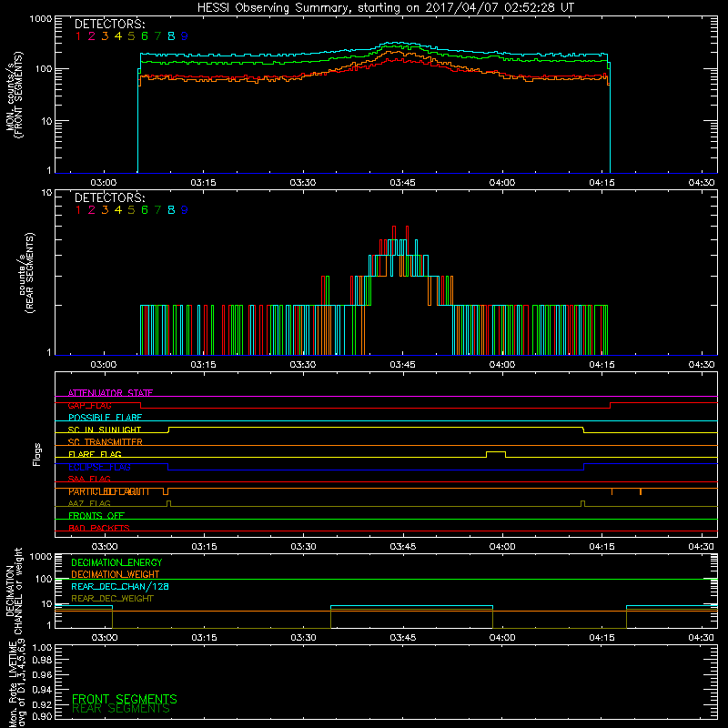728x728 pixels.
Task: Click DETECTORS: heading in rear segments panel
Action: coord(109,197)
